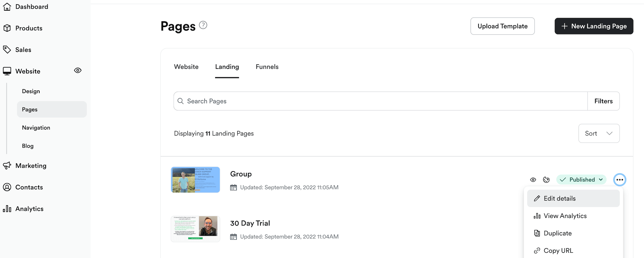
Task: Click the Marketing megaphone icon
Action: 7,165
